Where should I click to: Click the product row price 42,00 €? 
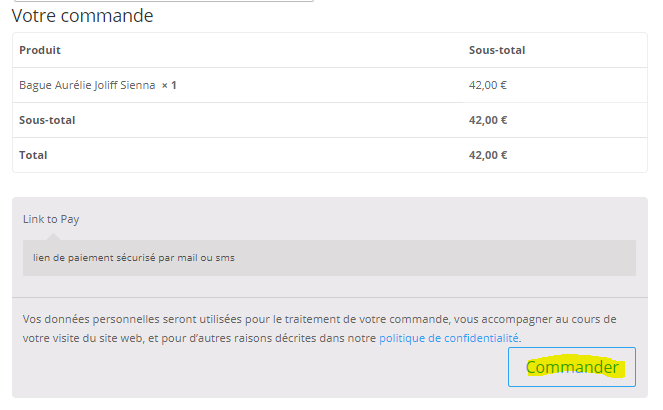(487, 85)
